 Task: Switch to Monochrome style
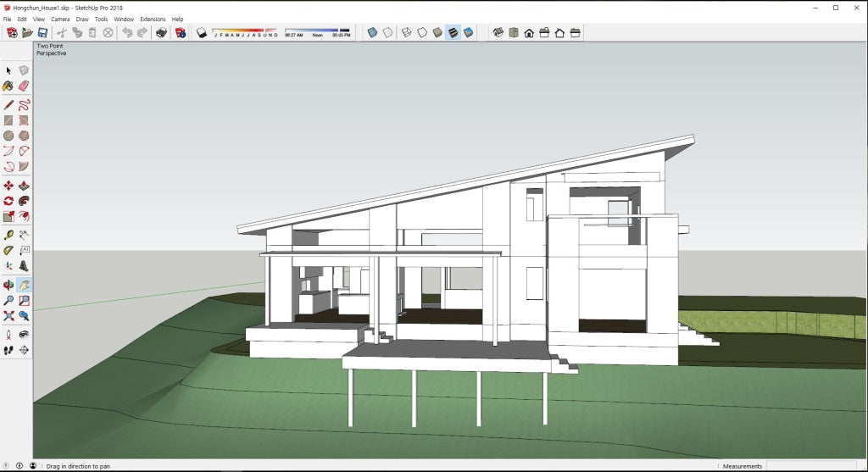coord(468,33)
